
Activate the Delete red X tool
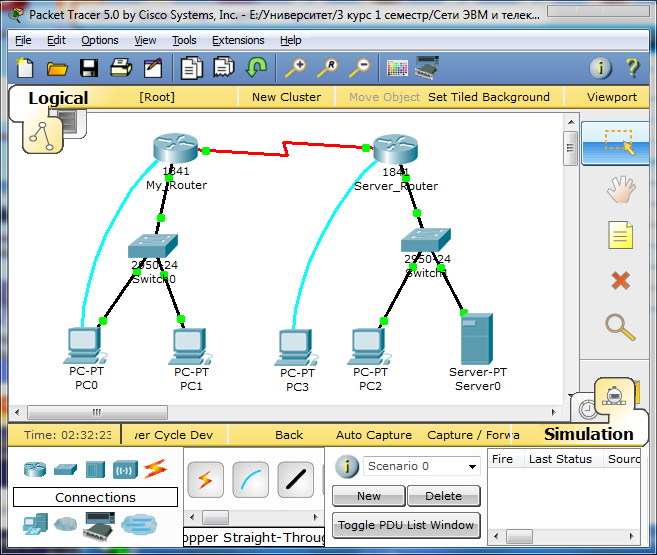coord(621,281)
